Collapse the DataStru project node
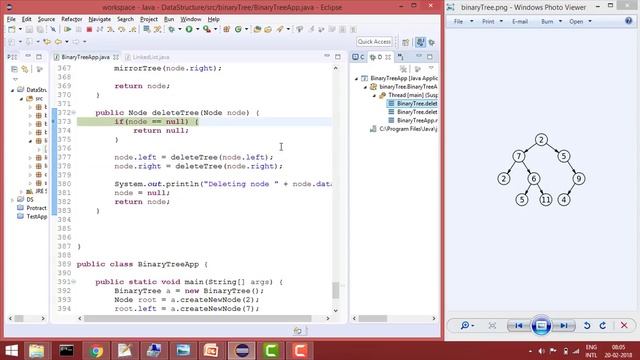Image resolution: width=640 pixels, height=360 pixels. (x=13, y=90)
